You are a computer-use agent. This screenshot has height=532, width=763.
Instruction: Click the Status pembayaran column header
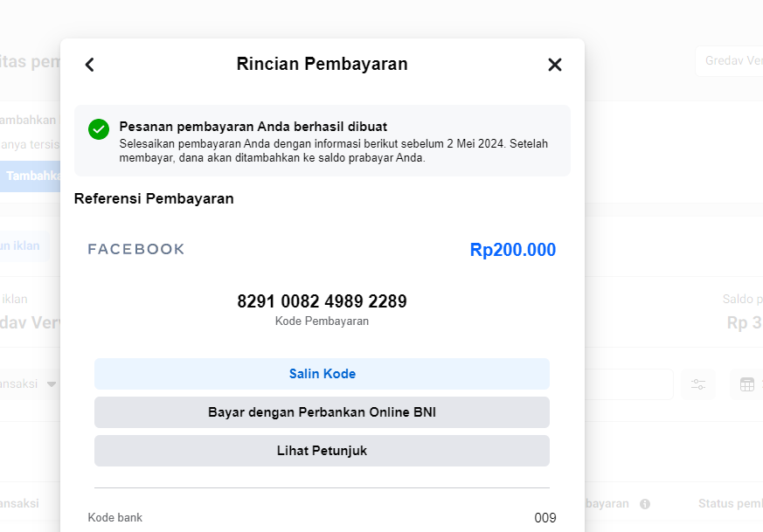(x=730, y=504)
